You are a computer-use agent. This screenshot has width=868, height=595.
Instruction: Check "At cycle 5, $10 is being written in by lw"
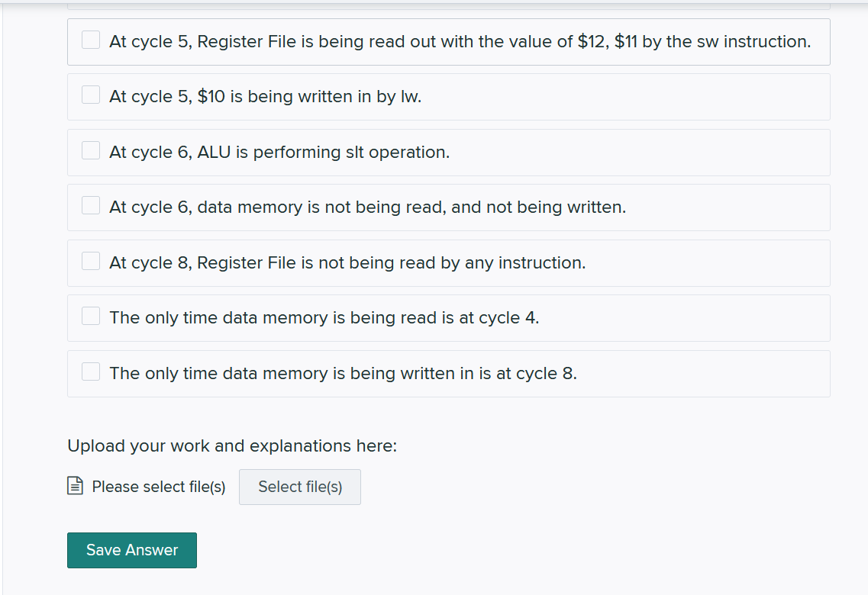pos(91,95)
